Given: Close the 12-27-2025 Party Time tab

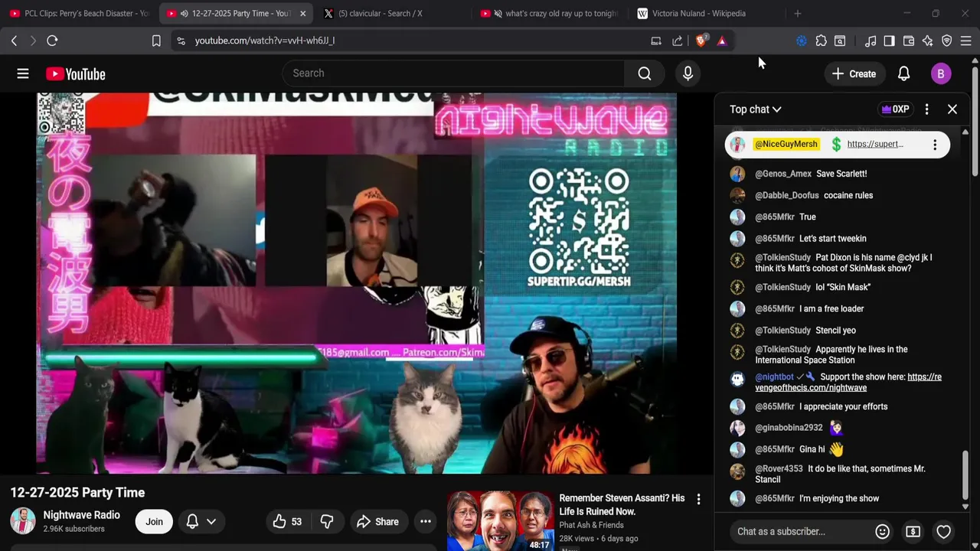Looking at the screenshot, I should 303,13.
